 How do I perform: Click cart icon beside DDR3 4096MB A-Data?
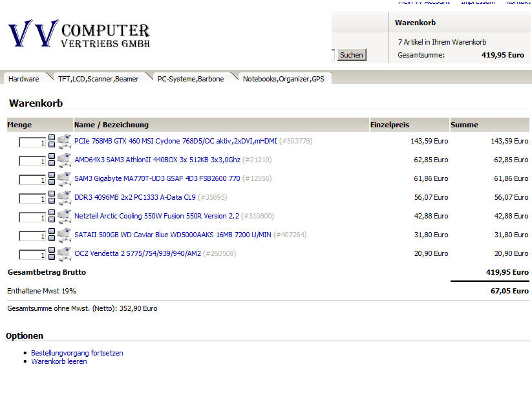click(65, 198)
